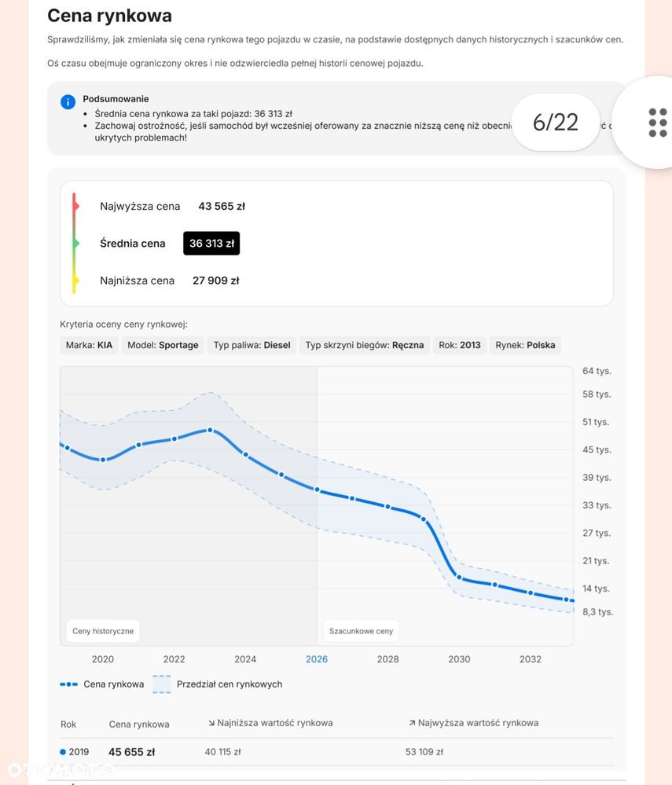The width and height of the screenshot is (672, 785).
Task: Click the 6/22 photo counter badge
Action: pyautogui.click(x=556, y=122)
